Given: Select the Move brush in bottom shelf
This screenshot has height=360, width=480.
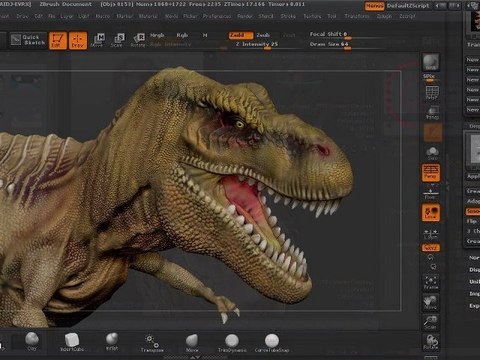Looking at the screenshot, I should [192, 343].
